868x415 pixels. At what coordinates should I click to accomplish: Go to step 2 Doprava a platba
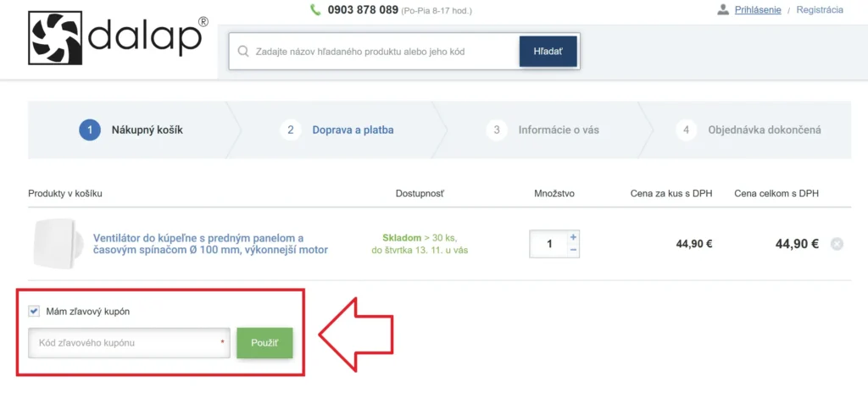click(337, 130)
